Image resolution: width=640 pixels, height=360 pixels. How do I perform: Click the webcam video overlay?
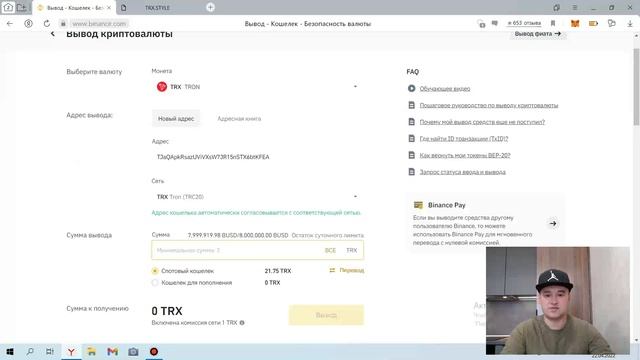tap(558, 300)
